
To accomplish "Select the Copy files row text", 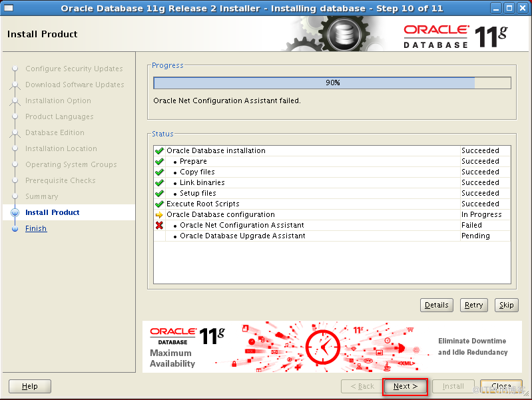I will click(x=197, y=172).
